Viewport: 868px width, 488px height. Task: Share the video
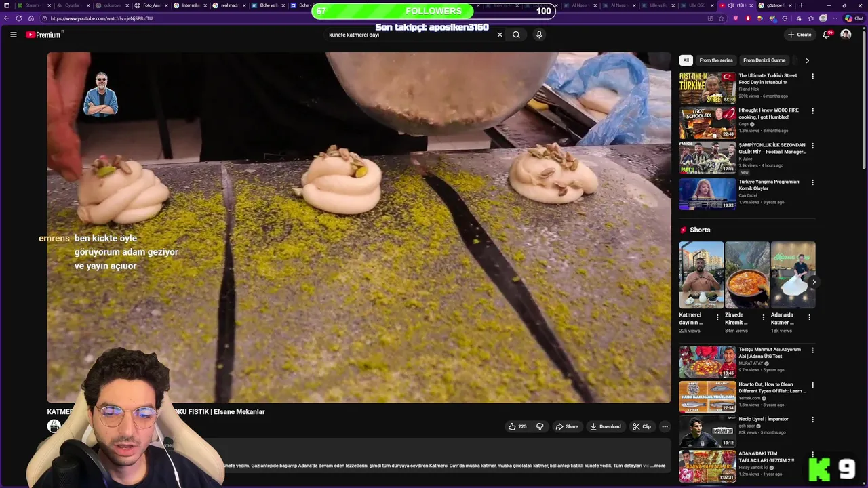coord(567,426)
